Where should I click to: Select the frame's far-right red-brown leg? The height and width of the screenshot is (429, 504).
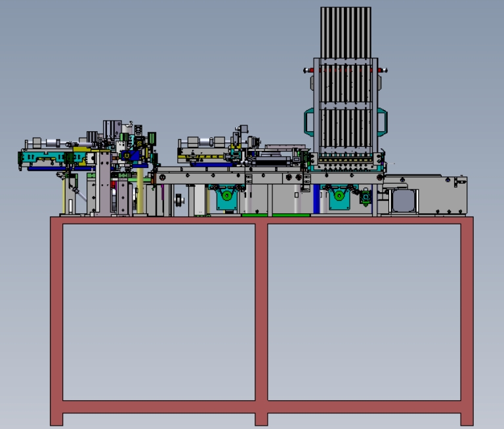pos(467,321)
